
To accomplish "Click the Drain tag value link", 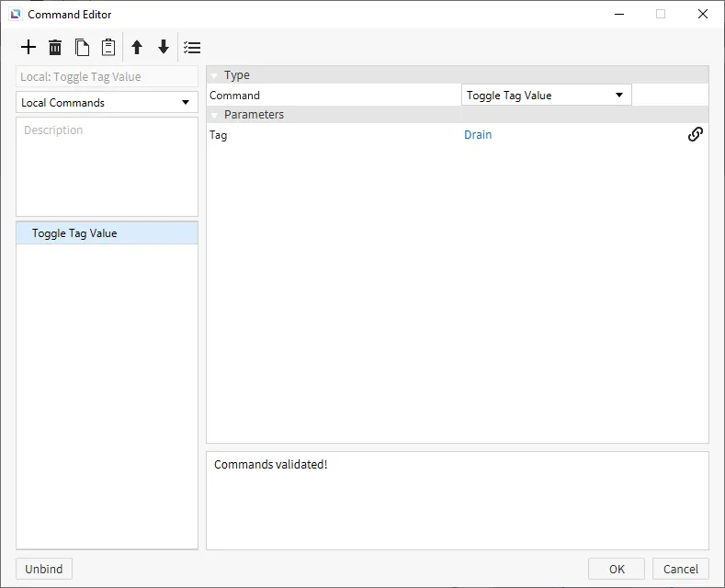I will [x=478, y=135].
